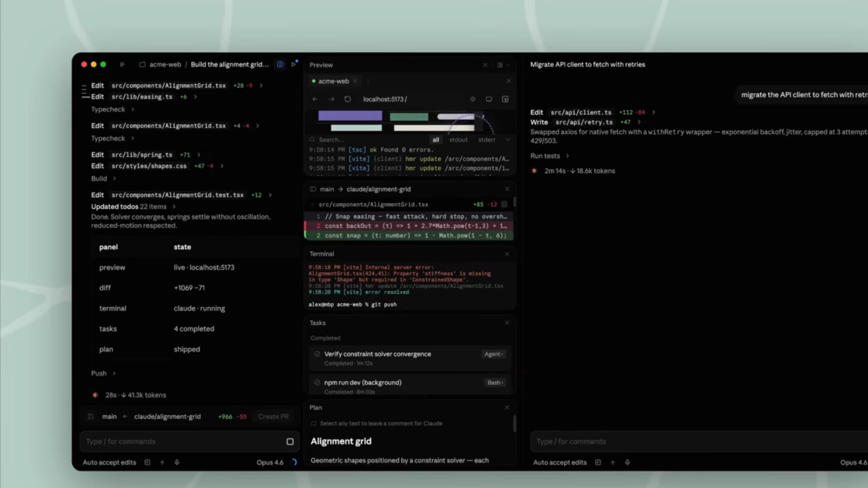Select the all log filter tab

435,140
